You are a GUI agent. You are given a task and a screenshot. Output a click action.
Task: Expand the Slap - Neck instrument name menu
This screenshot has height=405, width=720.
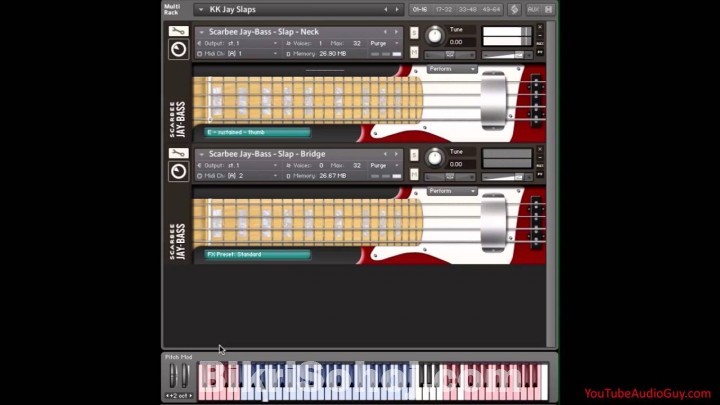(201, 32)
